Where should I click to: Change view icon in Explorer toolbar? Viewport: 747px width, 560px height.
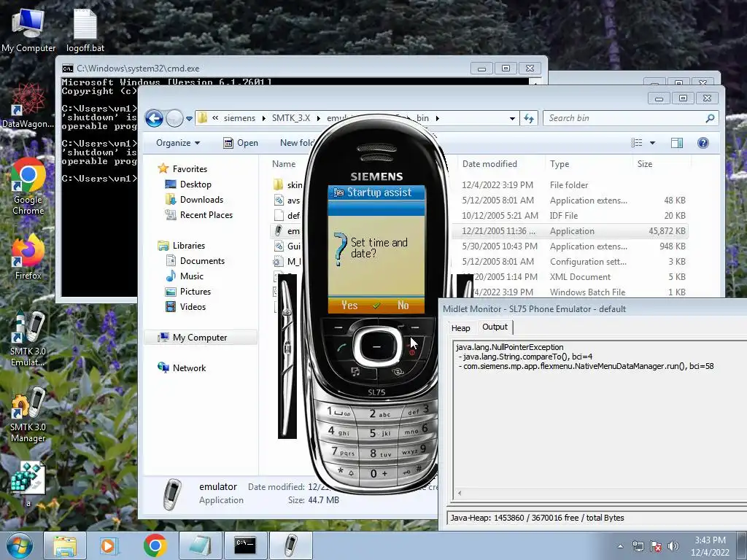pos(636,143)
